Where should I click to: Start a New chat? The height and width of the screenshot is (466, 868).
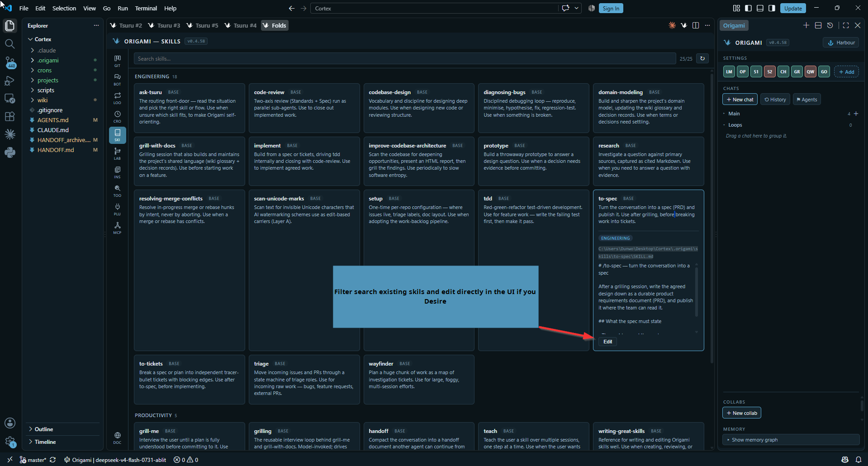click(740, 100)
